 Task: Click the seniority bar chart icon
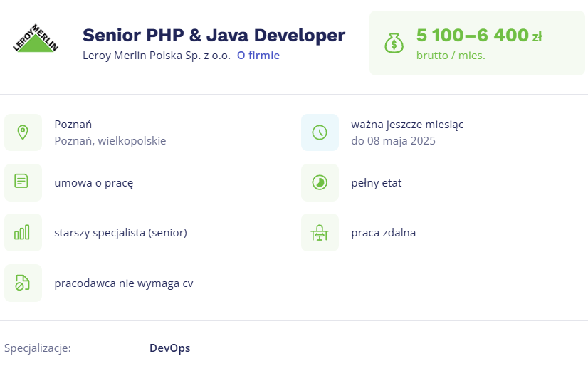(x=23, y=232)
